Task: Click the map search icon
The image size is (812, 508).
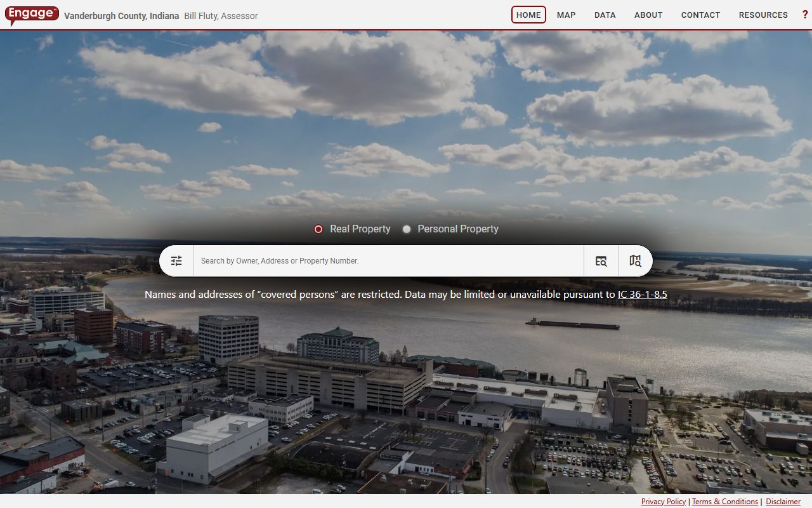Action: (635, 261)
